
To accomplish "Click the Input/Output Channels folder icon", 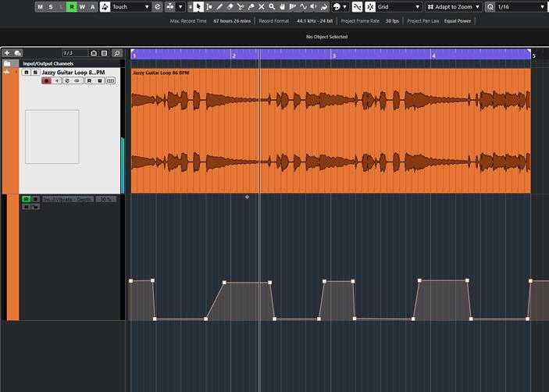I will point(7,63).
